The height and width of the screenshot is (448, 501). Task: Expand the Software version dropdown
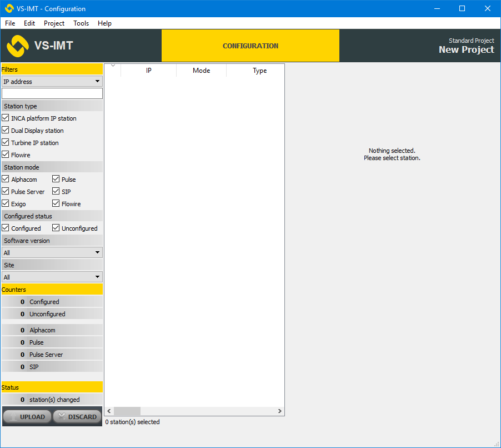52,253
